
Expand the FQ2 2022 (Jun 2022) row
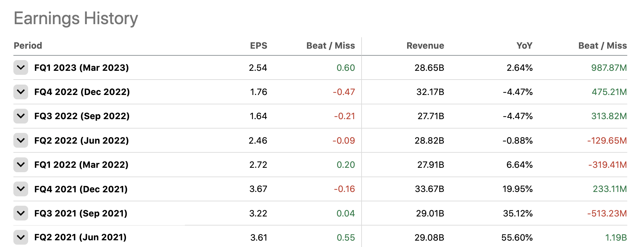click(21, 140)
